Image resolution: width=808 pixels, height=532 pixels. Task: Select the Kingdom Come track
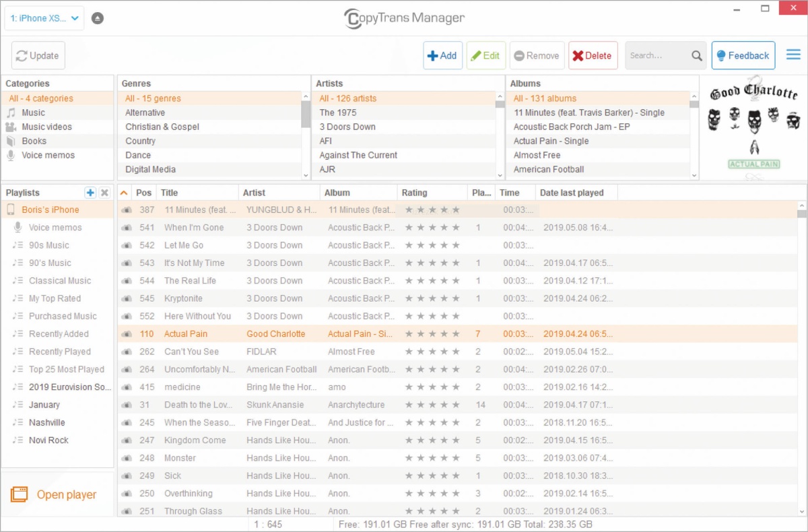tap(457, 440)
